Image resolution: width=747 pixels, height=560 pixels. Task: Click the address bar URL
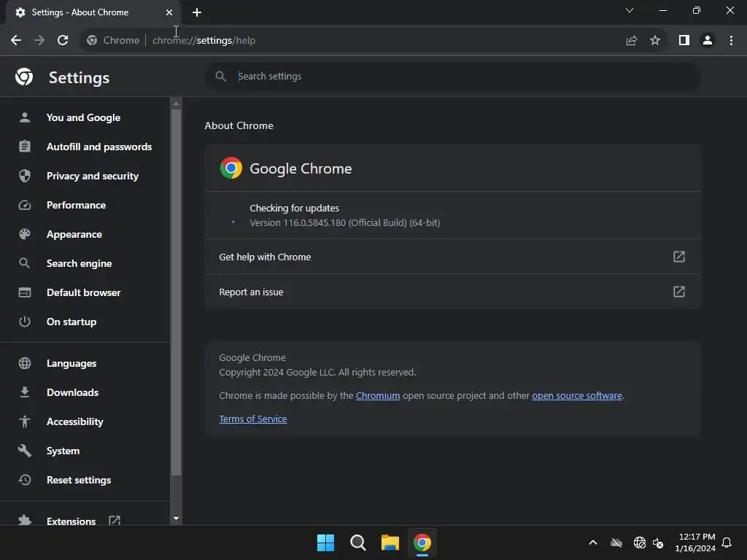point(204,41)
